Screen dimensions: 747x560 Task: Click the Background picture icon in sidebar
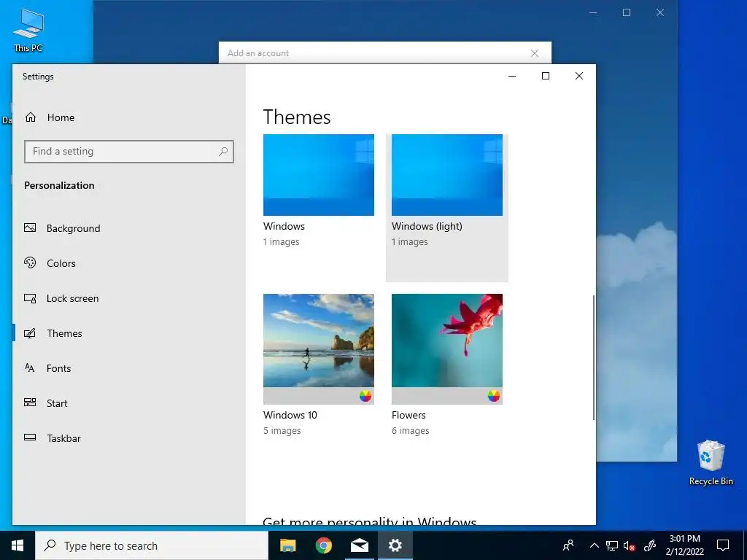30,228
